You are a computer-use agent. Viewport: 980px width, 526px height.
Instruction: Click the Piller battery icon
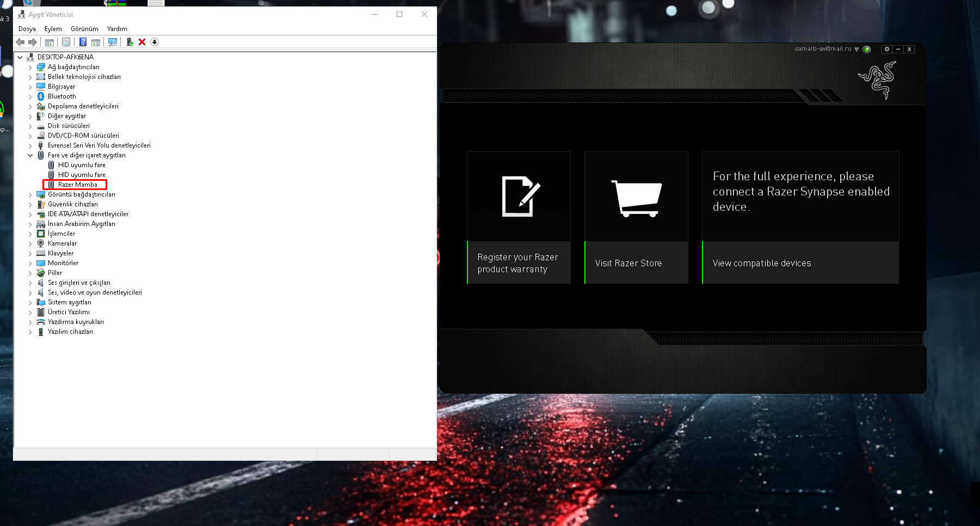pyautogui.click(x=41, y=273)
